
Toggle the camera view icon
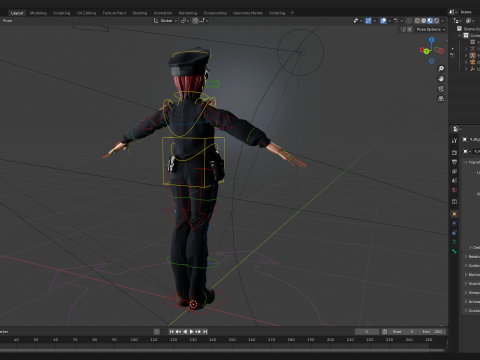coord(441,89)
